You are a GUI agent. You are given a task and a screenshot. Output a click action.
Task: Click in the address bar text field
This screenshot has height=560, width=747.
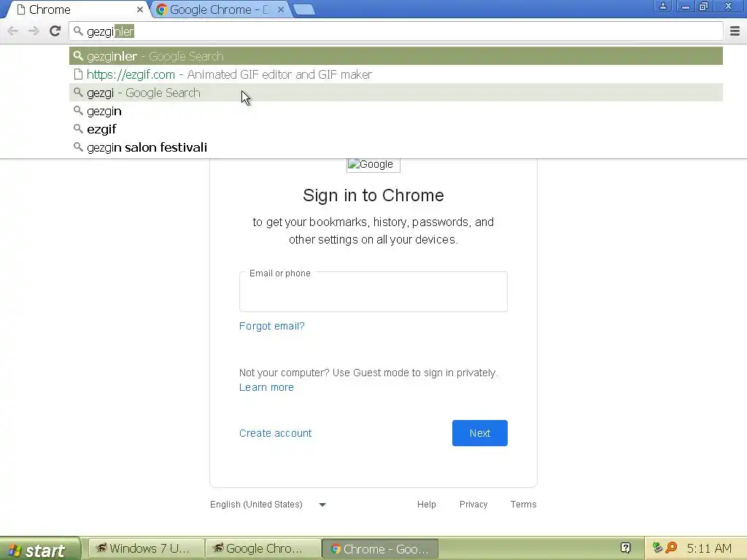395,31
